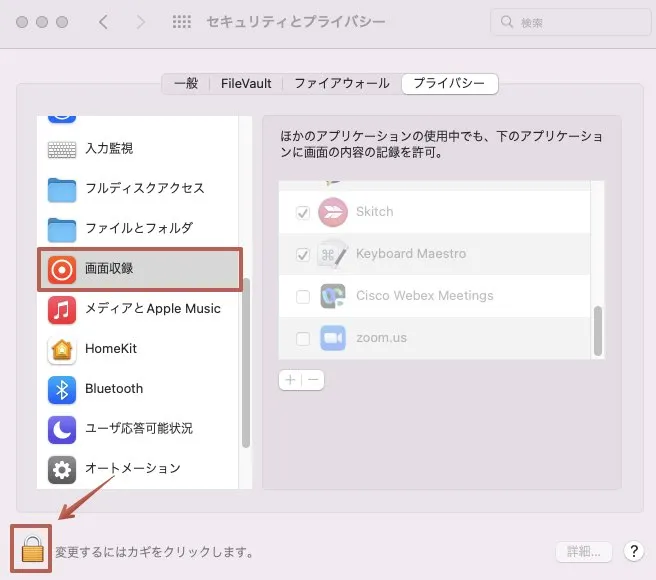Enable the zoom.us checkbox
Viewport: 656px width, 580px height.
(303, 338)
